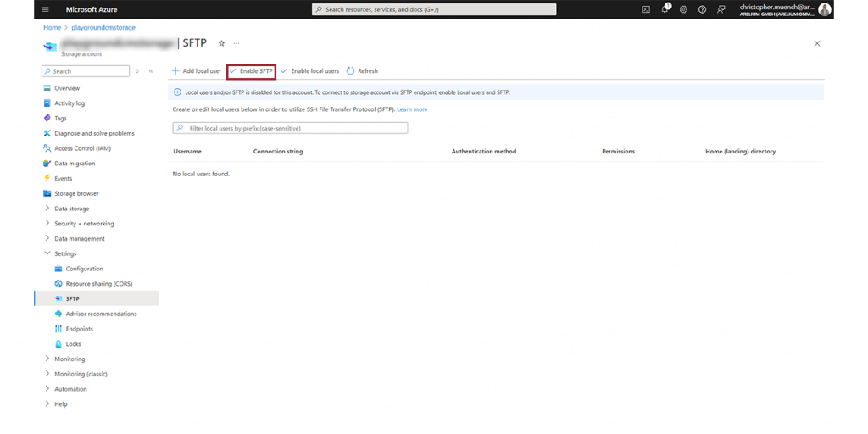This screenshot has height=434, width=868.
Task: Click the sidebar expand/collapse arrows icon
Action: coord(137,71)
